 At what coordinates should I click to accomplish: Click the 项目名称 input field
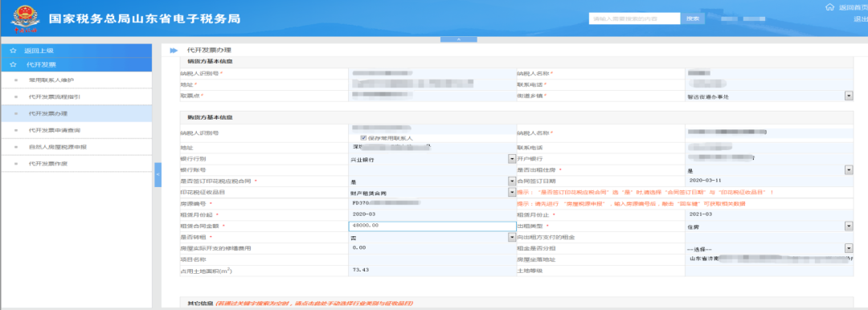[x=432, y=259]
